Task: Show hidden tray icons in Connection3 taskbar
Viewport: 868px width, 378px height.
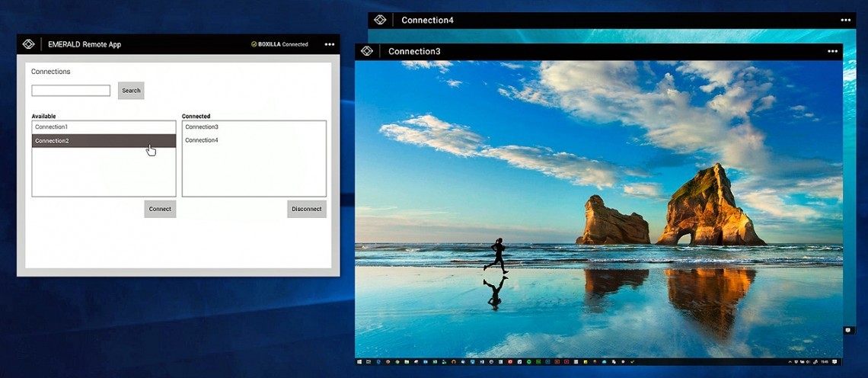Action: click(790, 362)
